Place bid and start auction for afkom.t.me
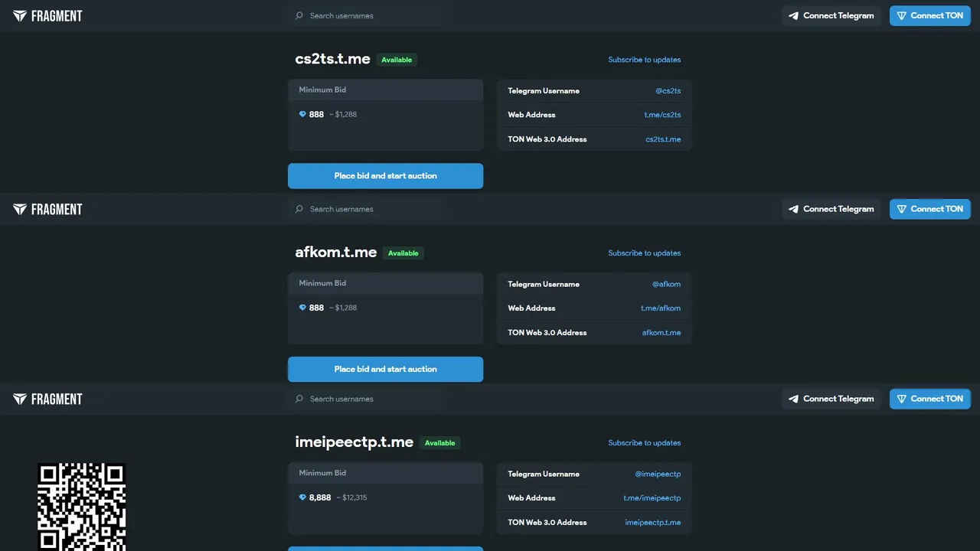The width and height of the screenshot is (980, 551). 385,369
